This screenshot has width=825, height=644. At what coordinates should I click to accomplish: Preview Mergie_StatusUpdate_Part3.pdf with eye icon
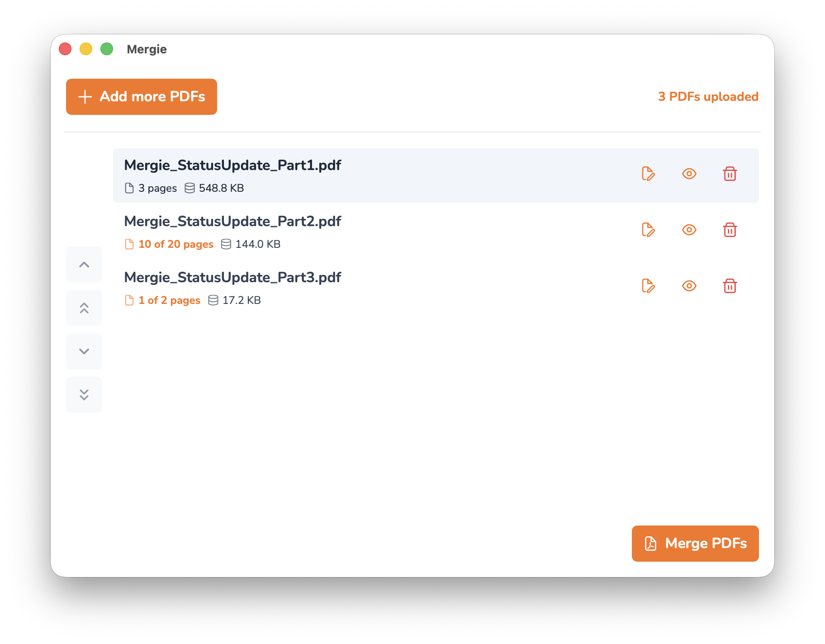click(x=689, y=286)
